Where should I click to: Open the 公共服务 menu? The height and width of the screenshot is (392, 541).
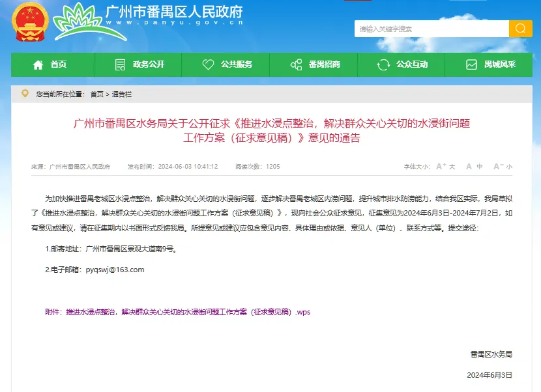tap(236, 64)
